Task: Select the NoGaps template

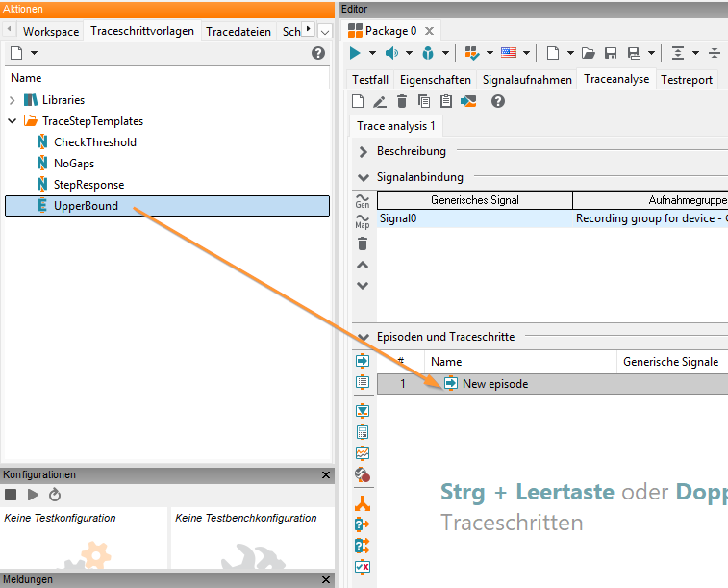Action: point(74,164)
